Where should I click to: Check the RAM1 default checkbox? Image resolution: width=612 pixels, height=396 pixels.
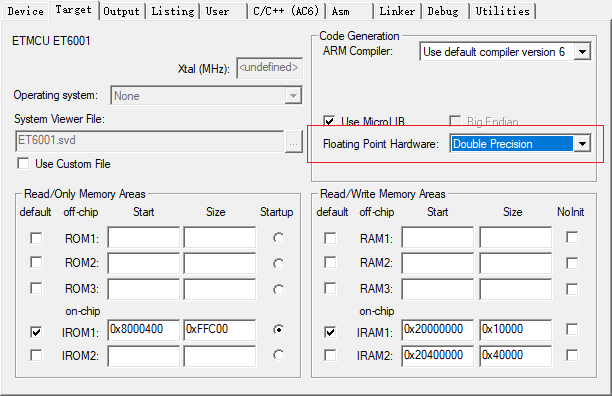(x=330, y=238)
